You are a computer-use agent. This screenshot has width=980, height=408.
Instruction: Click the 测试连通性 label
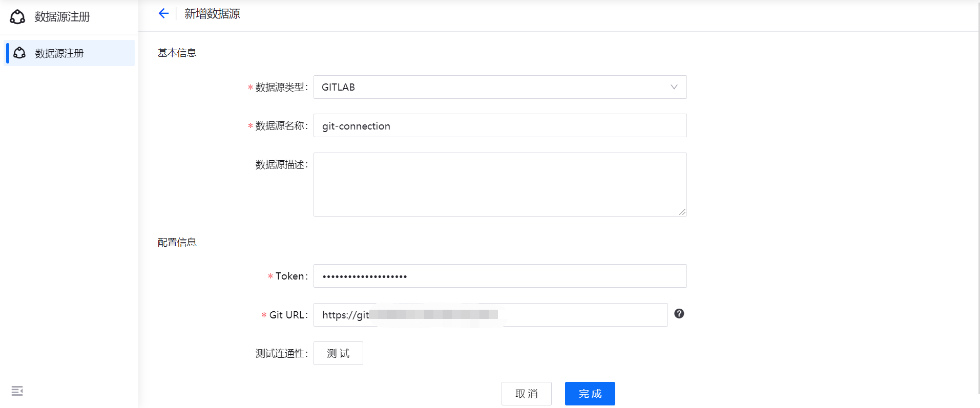pyautogui.click(x=281, y=354)
